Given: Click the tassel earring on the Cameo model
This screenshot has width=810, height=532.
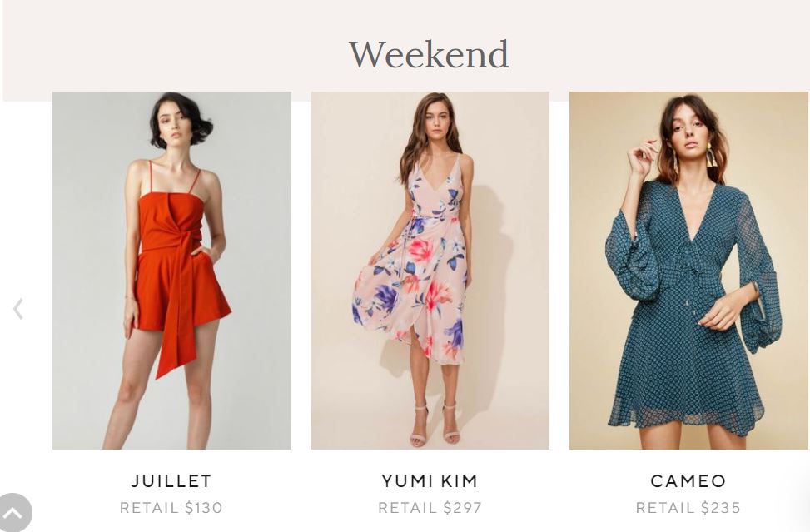Looking at the screenshot, I should [711, 155].
